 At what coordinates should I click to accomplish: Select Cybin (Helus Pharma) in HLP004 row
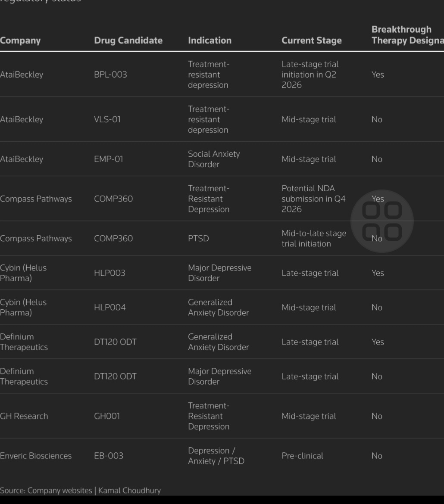click(23, 307)
